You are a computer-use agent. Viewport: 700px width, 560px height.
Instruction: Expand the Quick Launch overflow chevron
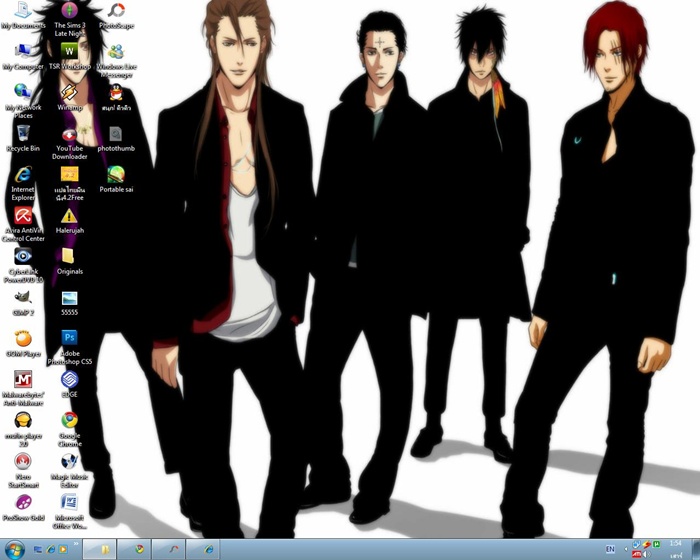pos(76,544)
